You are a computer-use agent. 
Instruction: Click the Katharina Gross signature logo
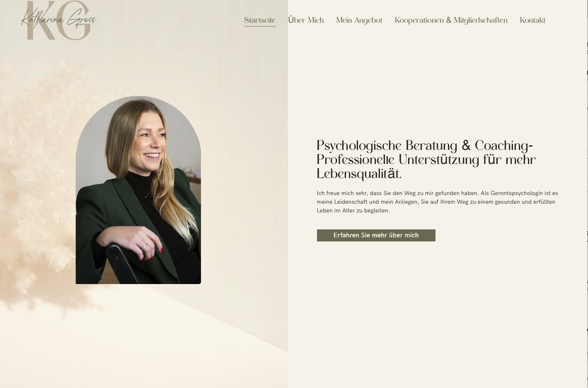coord(58,20)
